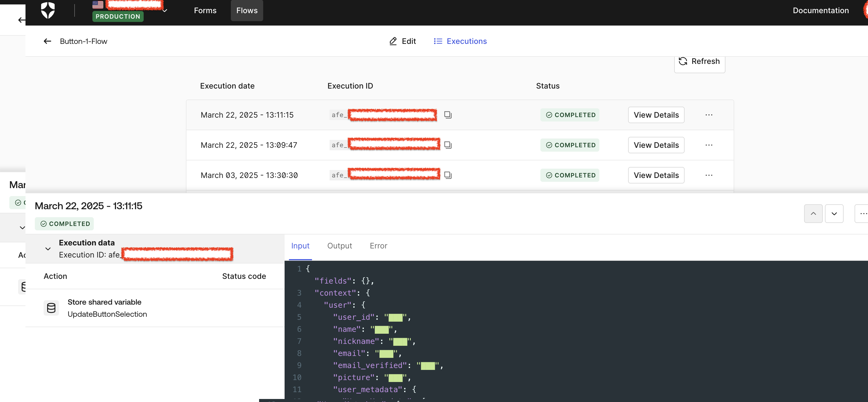Click the Status code column header
Image resolution: width=868 pixels, height=402 pixels.
click(x=244, y=276)
